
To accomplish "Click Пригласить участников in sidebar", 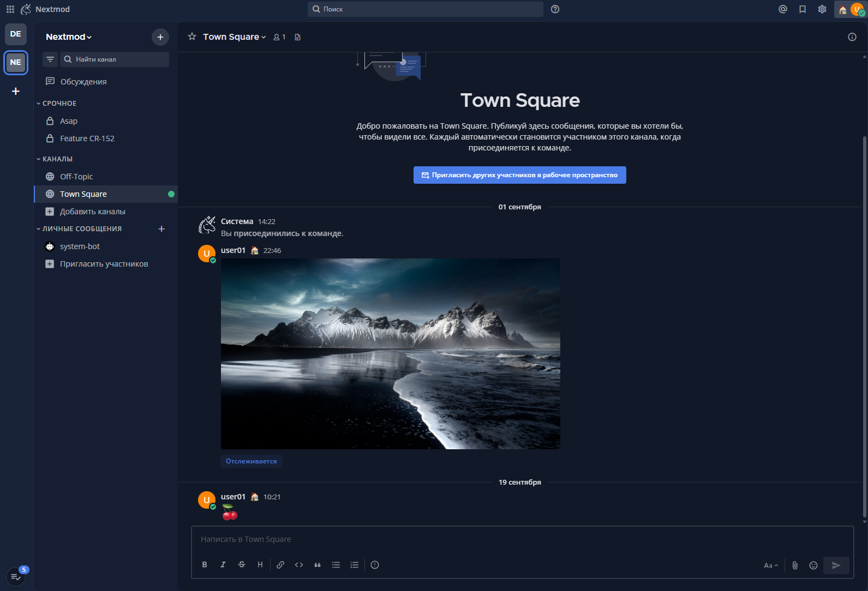I will point(106,264).
